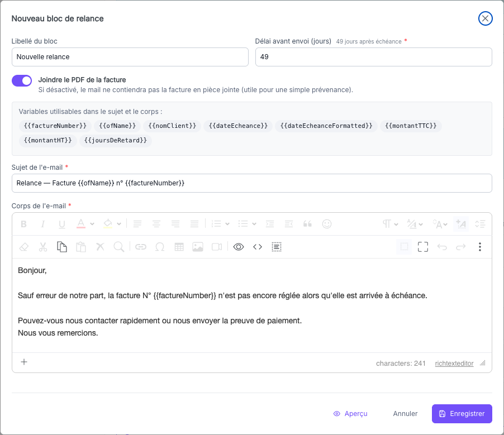Image resolution: width=504 pixels, height=435 pixels.
Task: Click the {{dateEcheanceFormatted}} variable chip
Action: pyautogui.click(x=326, y=126)
